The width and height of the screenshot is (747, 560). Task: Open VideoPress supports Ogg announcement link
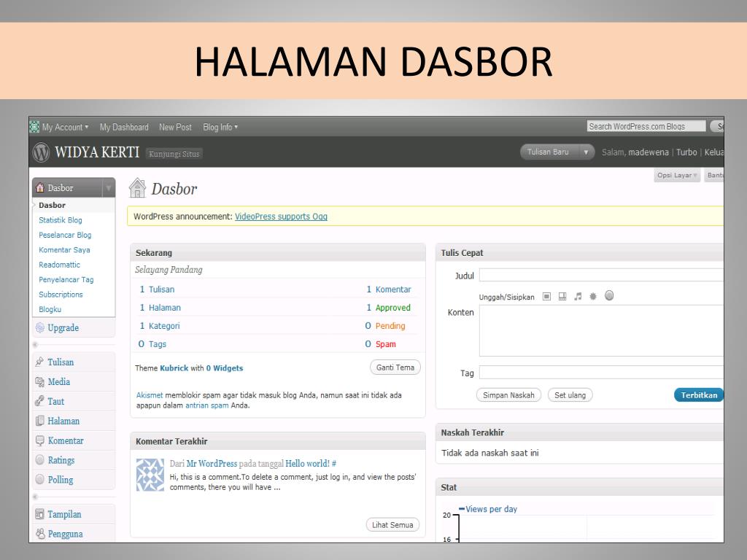[x=281, y=216]
